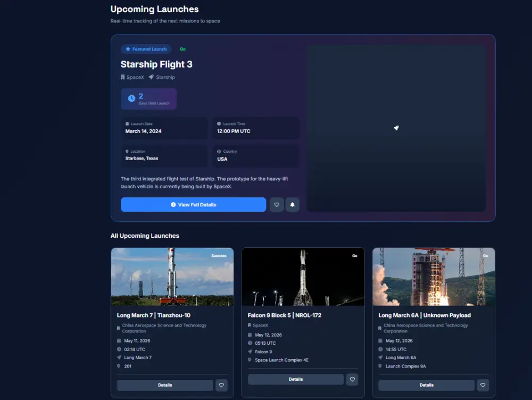532x400 pixels.
Task: Click the Upcoming Launches page heading
Action: [154, 9]
